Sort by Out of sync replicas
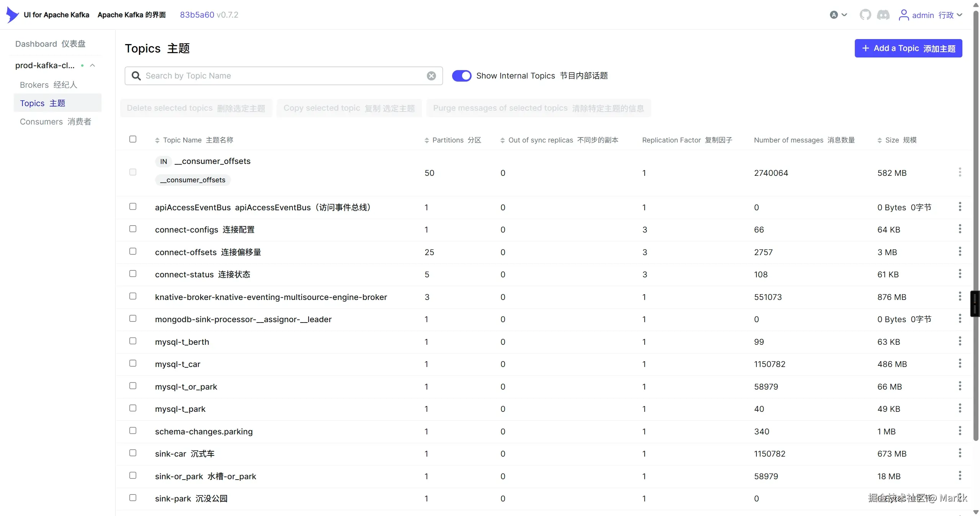Screen dimensions: 980x516 click(x=559, y=140)
